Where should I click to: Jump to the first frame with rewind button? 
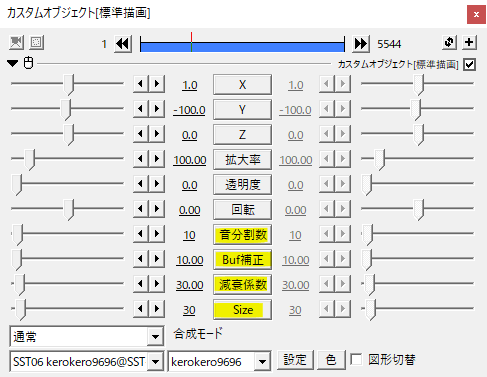(123, 44)
